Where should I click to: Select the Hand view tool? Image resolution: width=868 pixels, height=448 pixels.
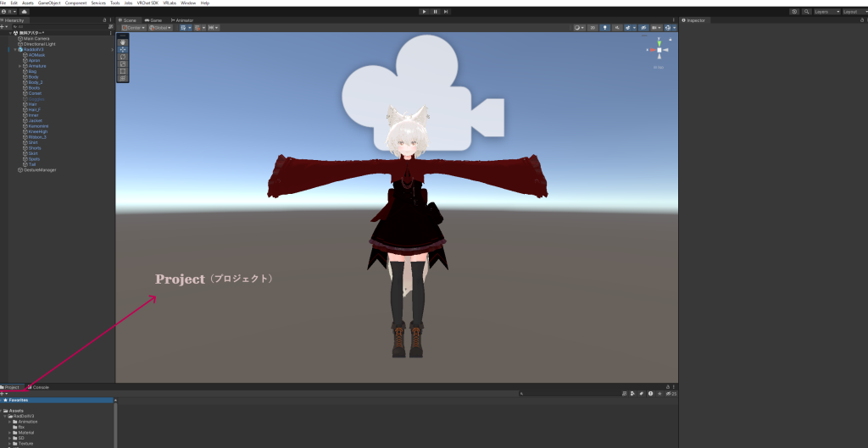[x=123, y=42]
